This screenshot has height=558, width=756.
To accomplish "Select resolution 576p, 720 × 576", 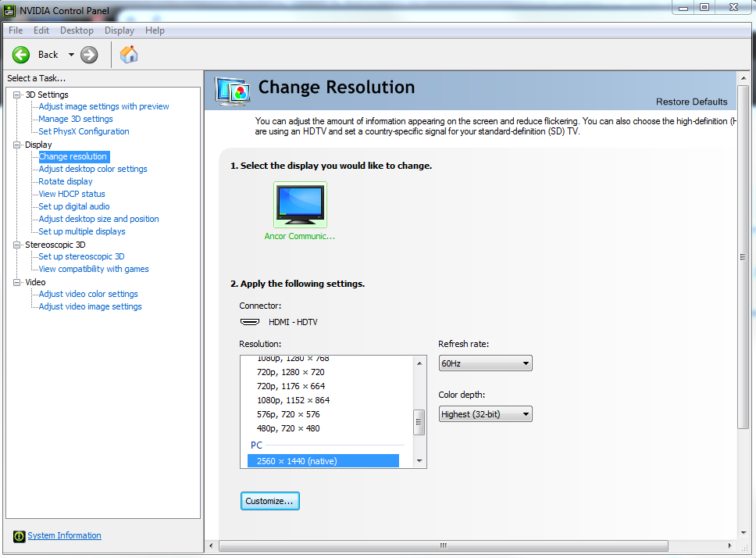I will [x=288, y=414].
